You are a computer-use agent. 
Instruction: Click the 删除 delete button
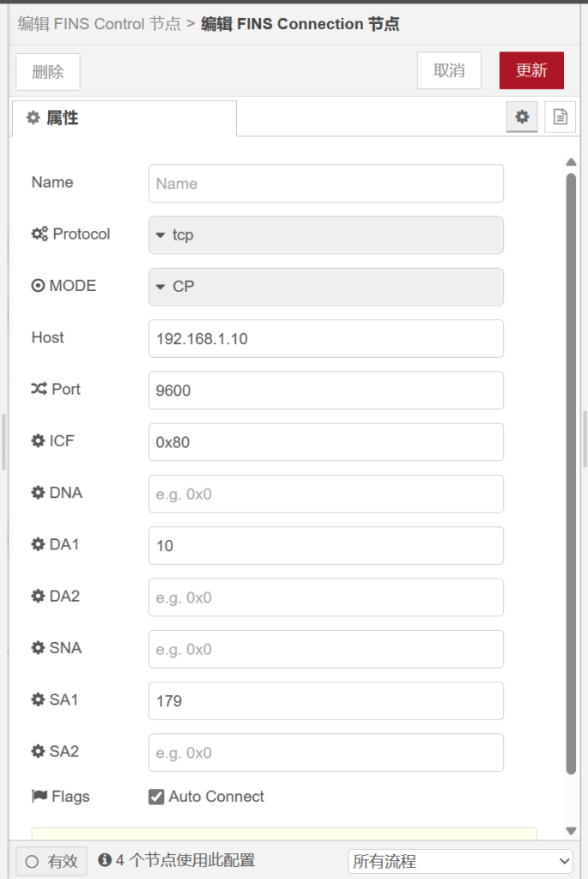[x=48, y=71]
